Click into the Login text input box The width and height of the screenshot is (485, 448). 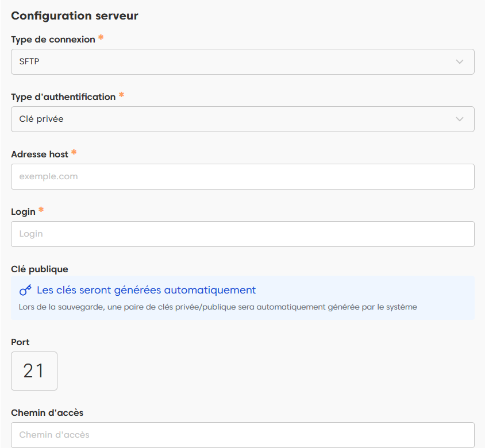242,234
